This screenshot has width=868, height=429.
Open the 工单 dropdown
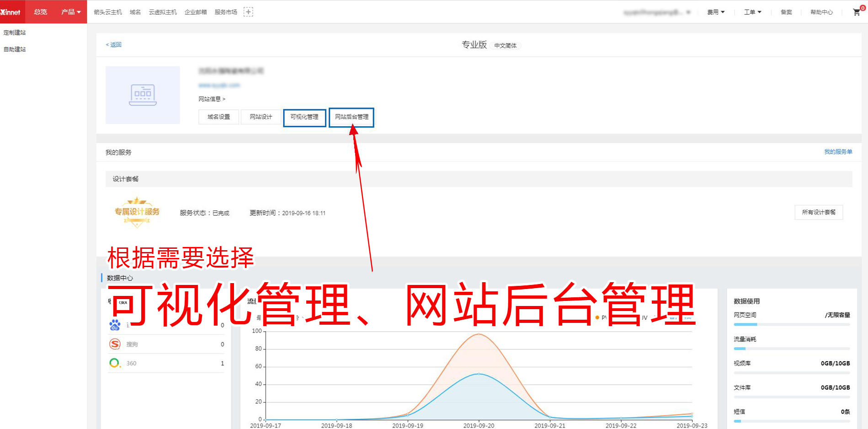pos(752,12)
